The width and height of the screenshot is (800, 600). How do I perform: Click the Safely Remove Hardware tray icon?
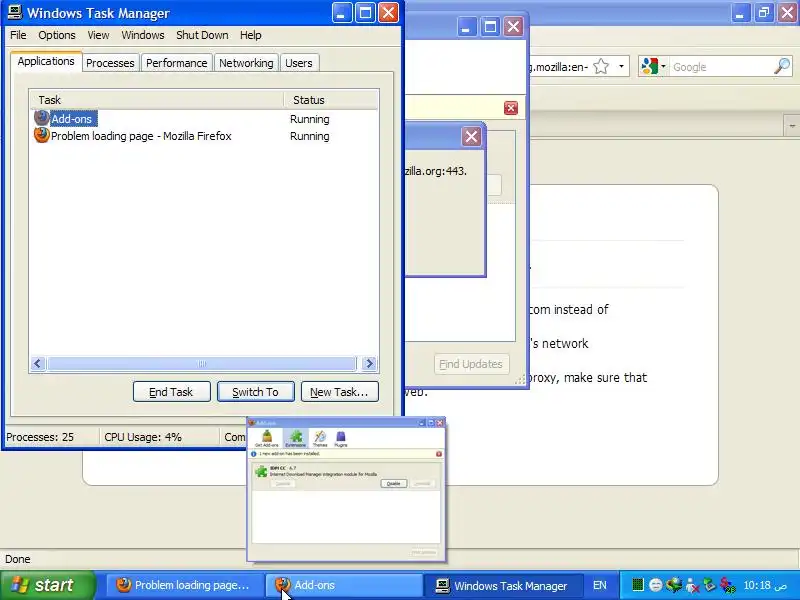pos(709,585)
